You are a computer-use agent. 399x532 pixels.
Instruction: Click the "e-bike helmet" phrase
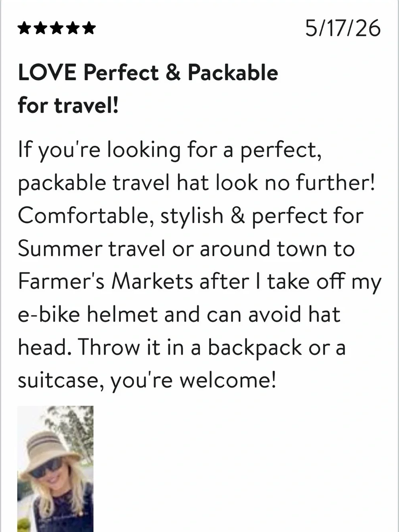[x=88, y=314]
